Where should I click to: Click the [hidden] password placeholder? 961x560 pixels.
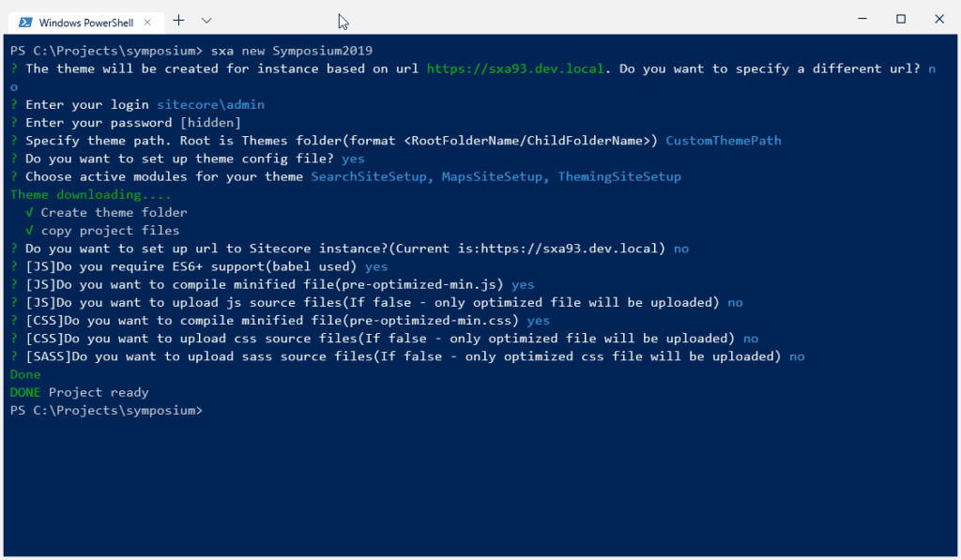click(210, 122)
